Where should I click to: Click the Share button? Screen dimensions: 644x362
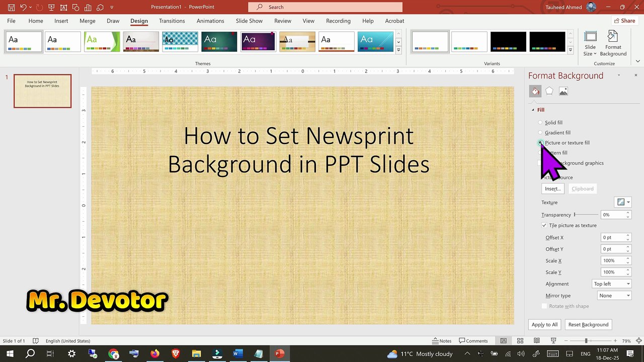pyautogui.click(x=625, y=21)
